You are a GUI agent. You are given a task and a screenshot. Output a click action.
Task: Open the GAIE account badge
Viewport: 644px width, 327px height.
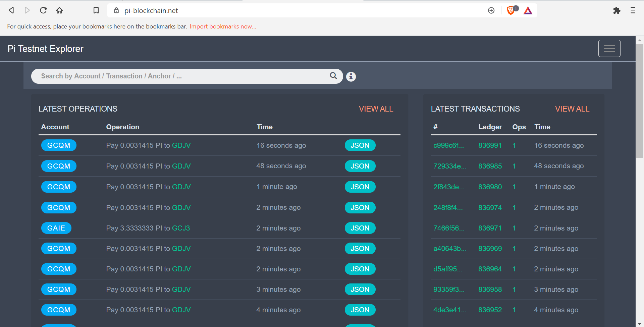click(56, 228)
